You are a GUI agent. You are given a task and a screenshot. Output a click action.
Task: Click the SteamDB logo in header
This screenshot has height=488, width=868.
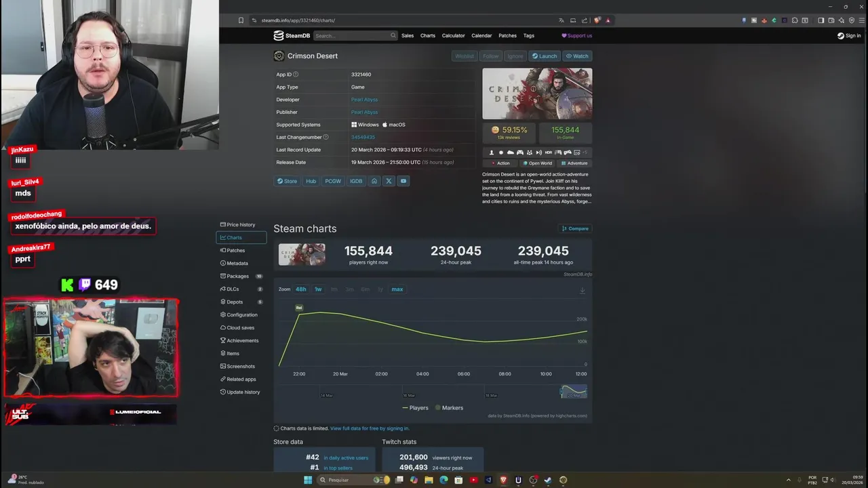(292, 36)
